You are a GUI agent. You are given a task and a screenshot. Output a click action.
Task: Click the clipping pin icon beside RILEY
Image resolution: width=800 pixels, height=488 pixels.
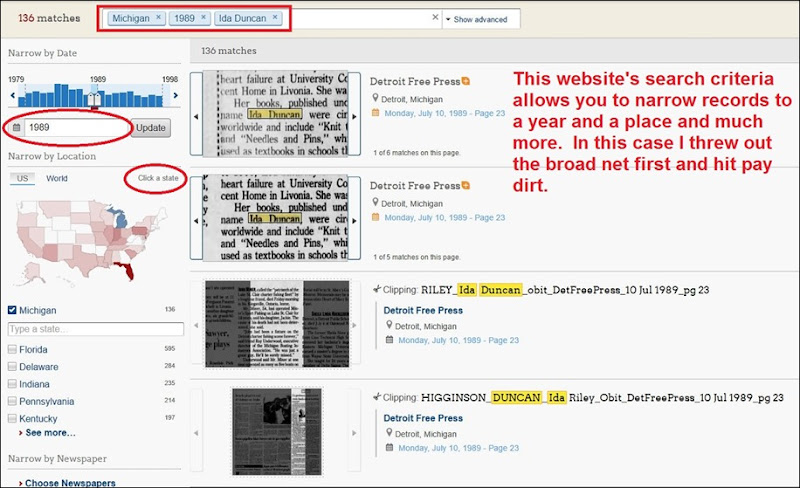click(x=377, y=289)
